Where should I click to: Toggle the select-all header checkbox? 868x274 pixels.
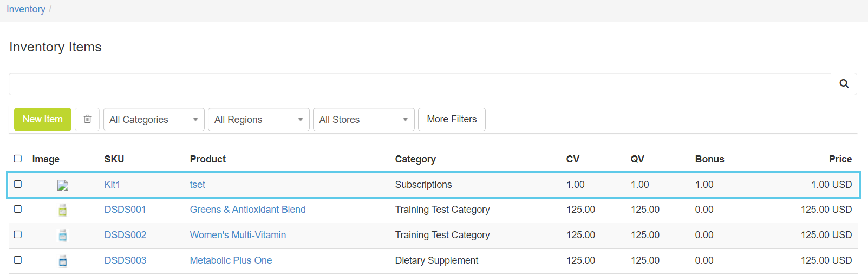pyautogui.click(x=18, y=159)
